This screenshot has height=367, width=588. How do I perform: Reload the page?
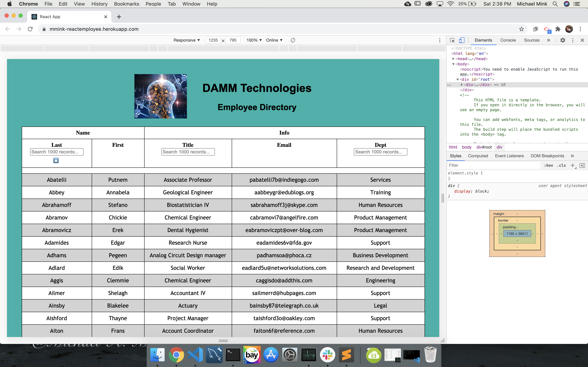tap(30, 29)
